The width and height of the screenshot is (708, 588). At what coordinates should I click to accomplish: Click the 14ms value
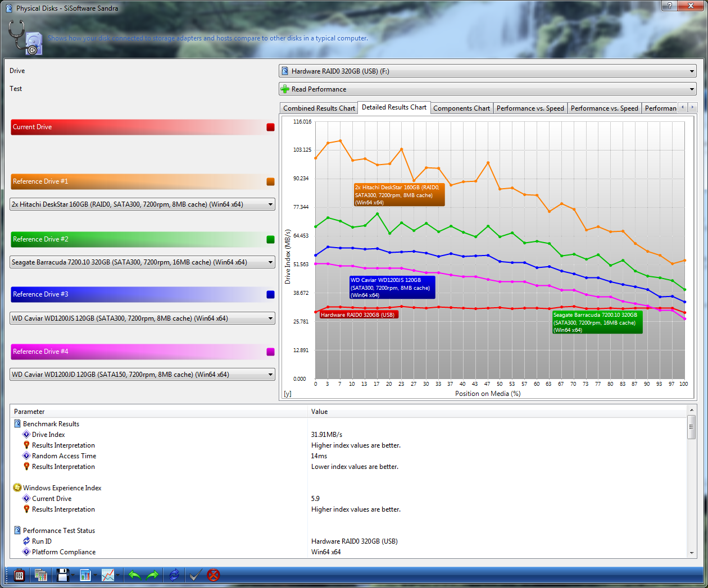click(x=319, y=456)
